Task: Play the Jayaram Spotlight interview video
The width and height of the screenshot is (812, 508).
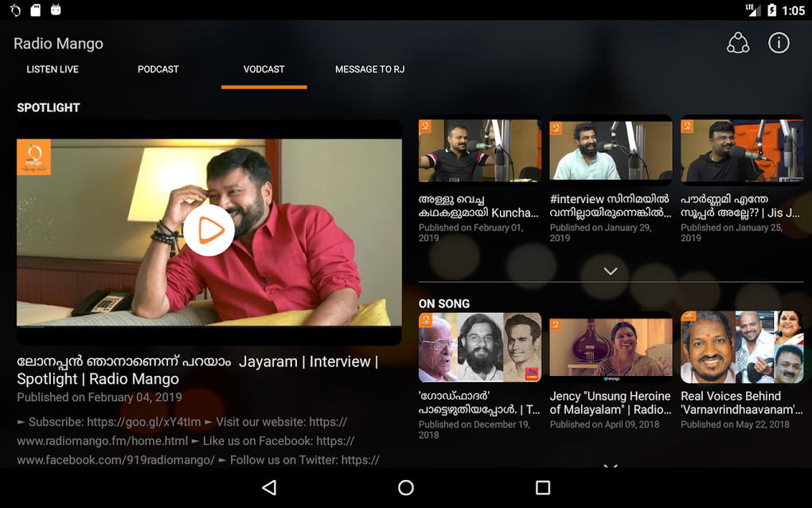Action: pyautogui.click(x=209, y=230)
